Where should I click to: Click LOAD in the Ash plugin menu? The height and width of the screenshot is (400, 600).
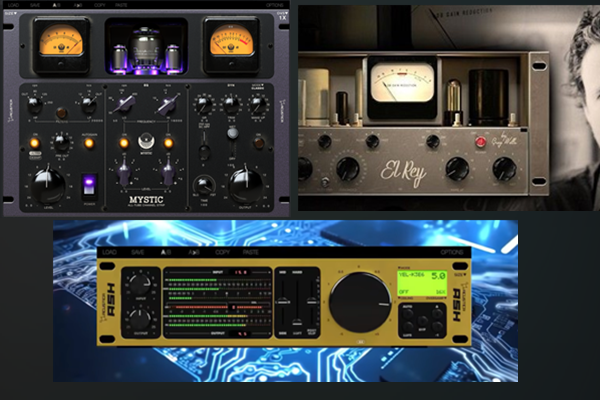(x=109, y=252)
